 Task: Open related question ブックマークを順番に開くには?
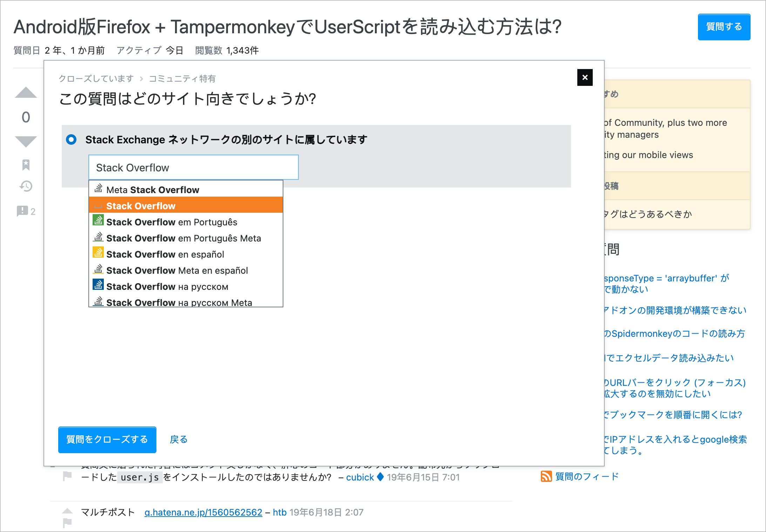(x=673, y=415)
